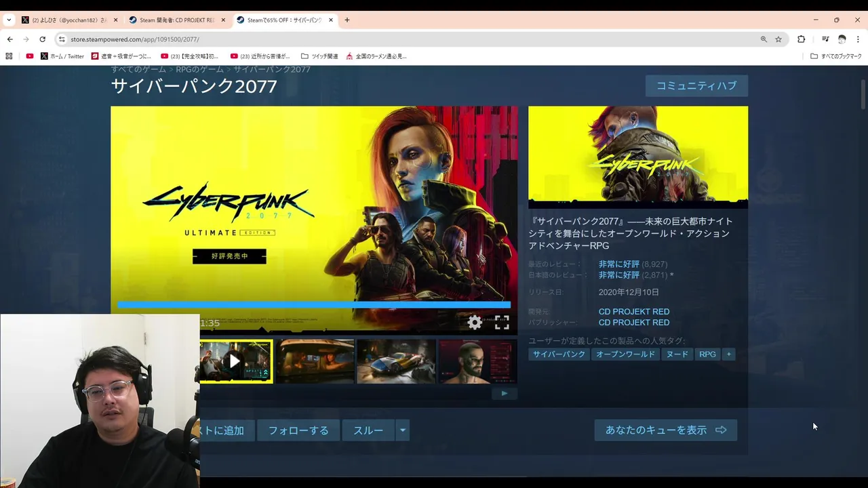Select the car interior screenshot thumbnail
The width and height of the screenshot is (868, 488).
(x=315, y=361)
